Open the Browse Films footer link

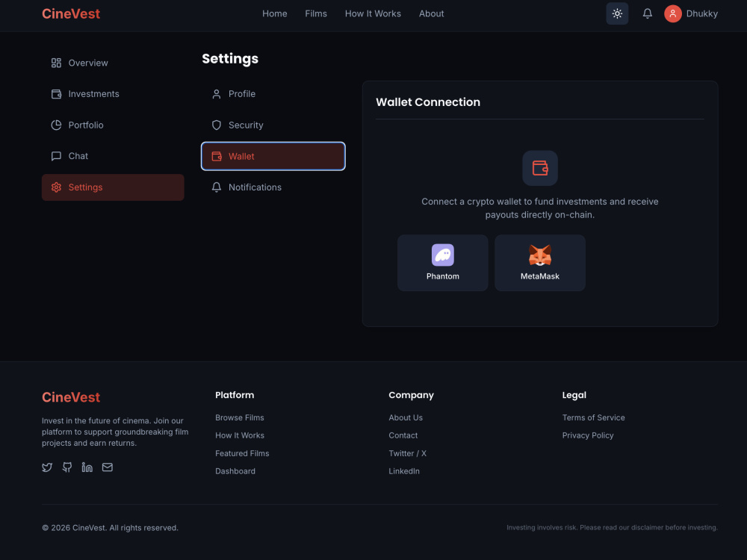(240, 417)
